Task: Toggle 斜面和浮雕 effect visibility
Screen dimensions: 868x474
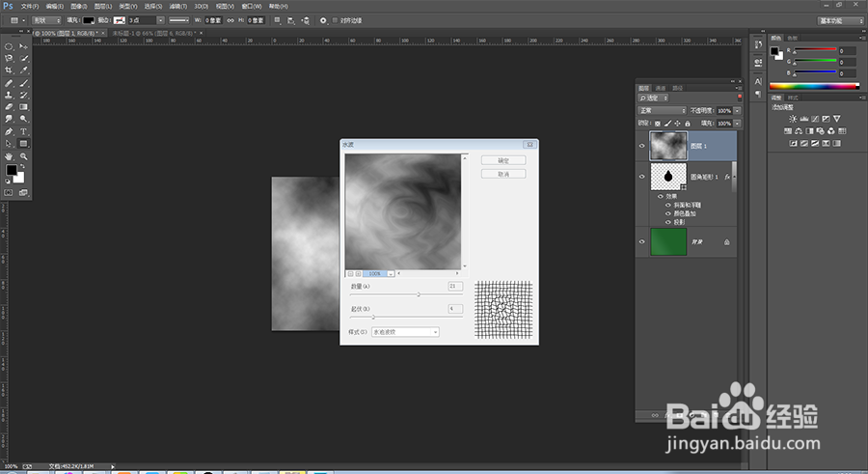Action: coord(668,205)
